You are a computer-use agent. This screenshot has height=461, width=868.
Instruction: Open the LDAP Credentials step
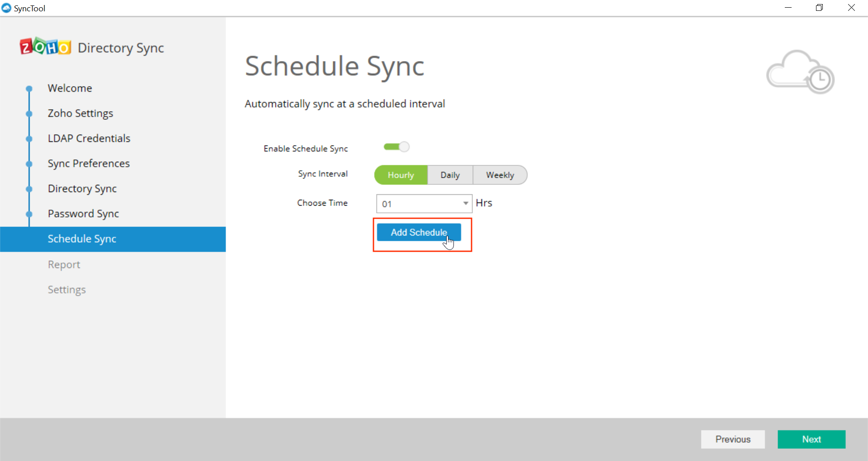pos(89,138)
